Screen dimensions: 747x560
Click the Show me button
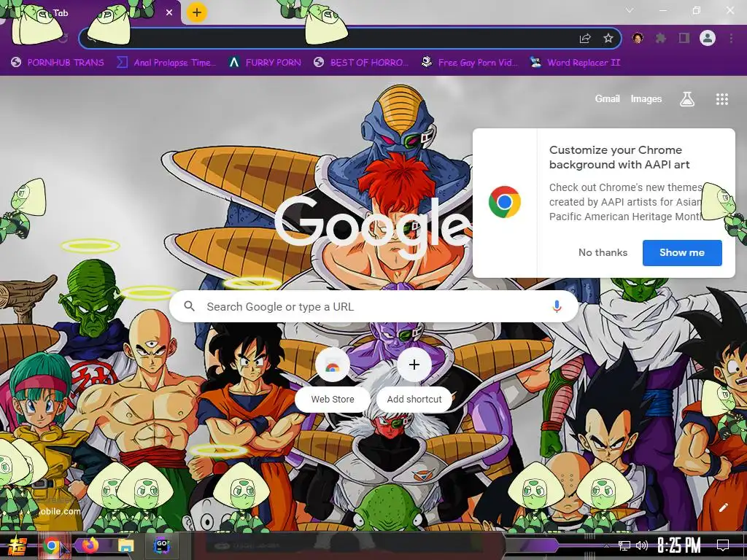[682, 252]
